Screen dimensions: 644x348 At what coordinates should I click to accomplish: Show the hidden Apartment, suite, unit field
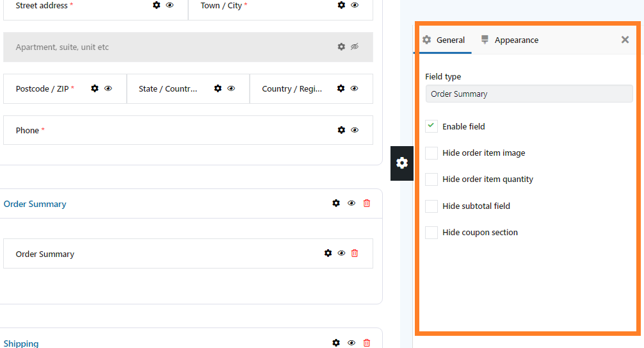[x=355, y=47]
